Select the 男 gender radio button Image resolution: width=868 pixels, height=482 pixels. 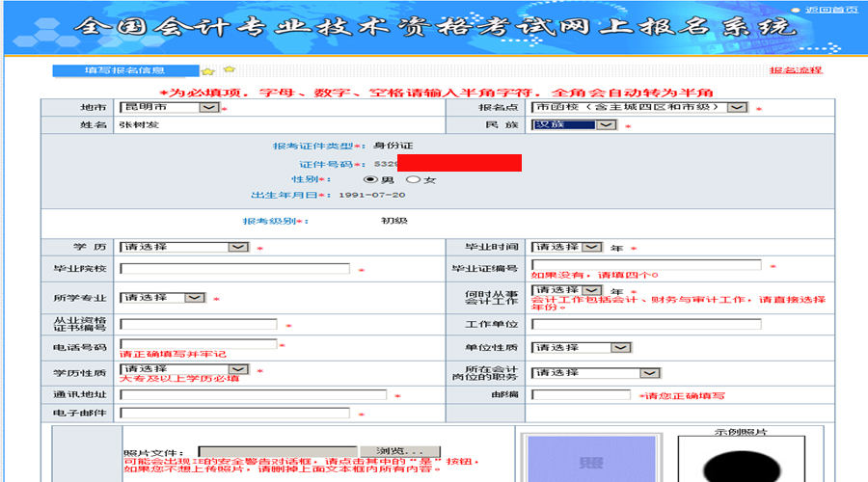pyautogui.click(x=369, y=179)
